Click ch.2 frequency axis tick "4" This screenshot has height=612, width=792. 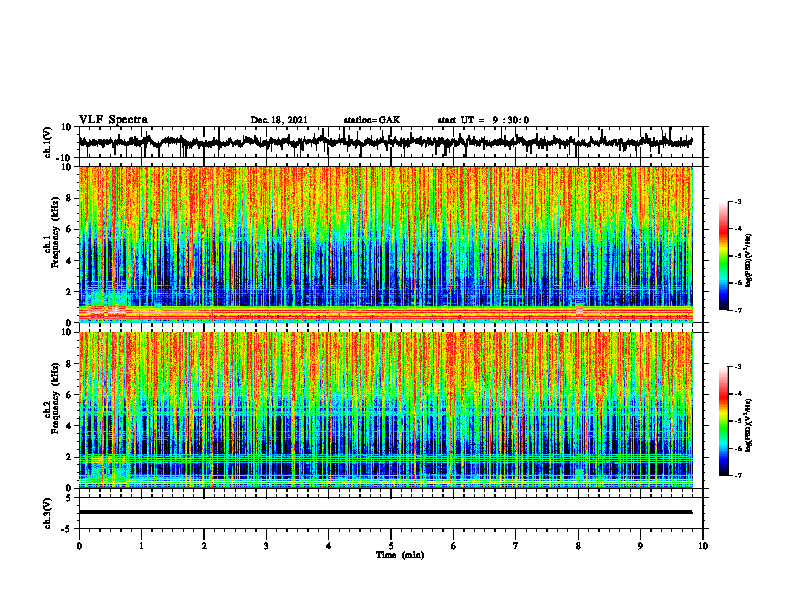coord(70,426)
